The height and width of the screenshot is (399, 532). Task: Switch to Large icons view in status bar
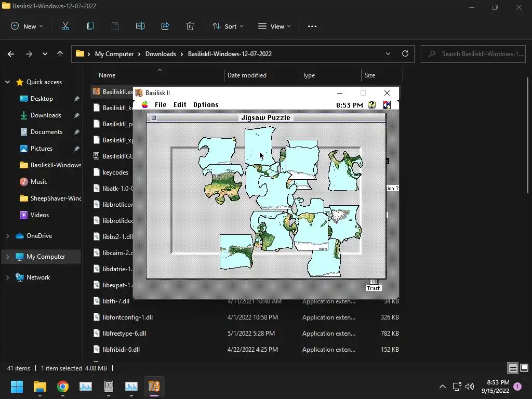[x=524, y=368]
